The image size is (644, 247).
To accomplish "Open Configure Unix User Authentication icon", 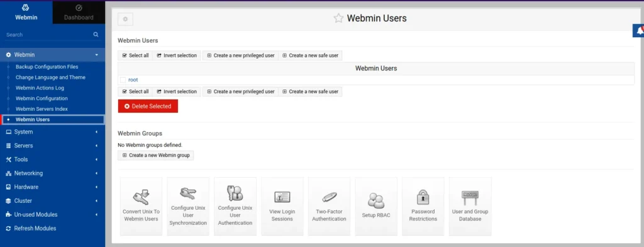I will 235,206.
